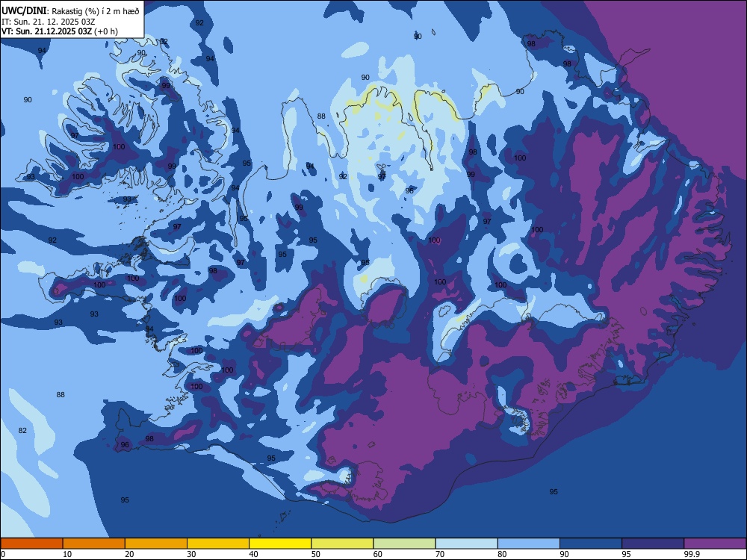
Task: Click the 90–95 medium blue legend swatch
Action: tap(591, 544)
